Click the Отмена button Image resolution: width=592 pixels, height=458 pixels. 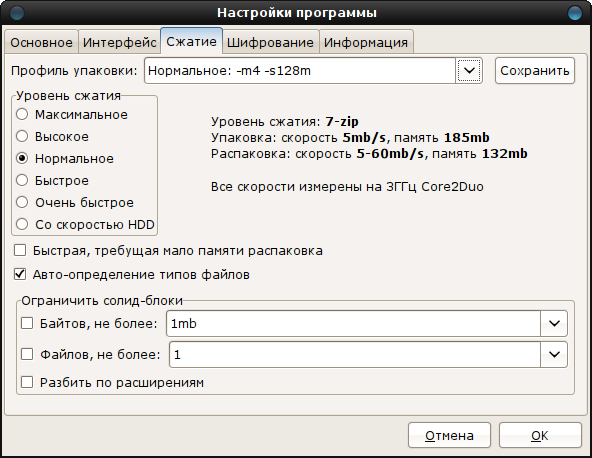point(449,435)
